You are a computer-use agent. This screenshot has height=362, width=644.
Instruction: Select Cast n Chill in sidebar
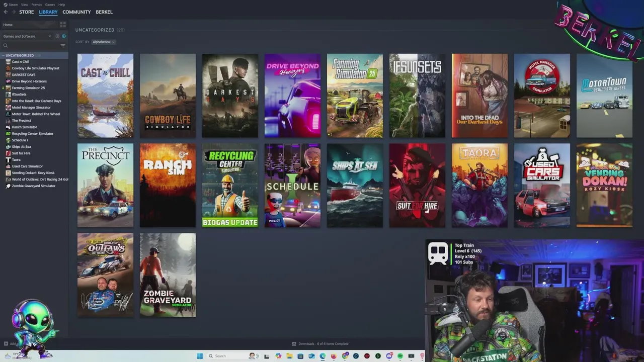[21, 62]
